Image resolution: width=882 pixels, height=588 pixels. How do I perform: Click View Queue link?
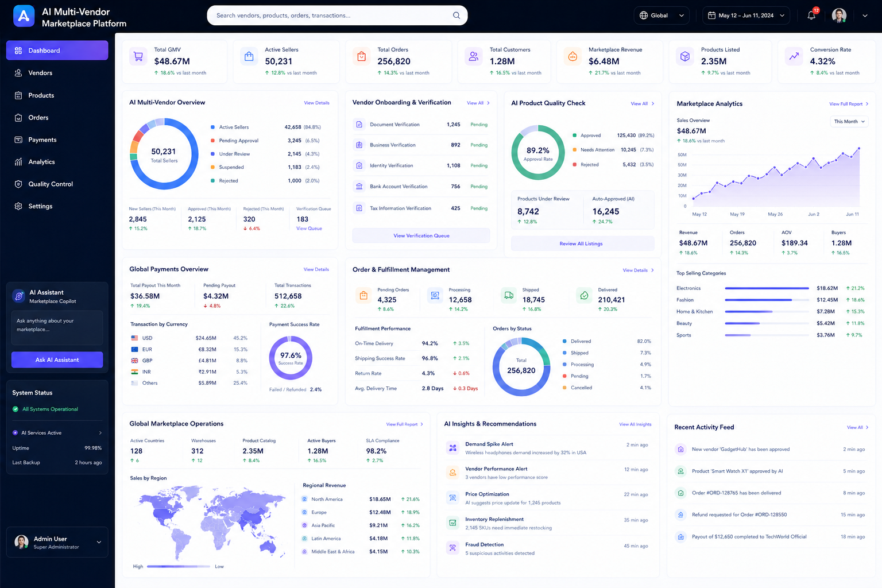(309, 229)
